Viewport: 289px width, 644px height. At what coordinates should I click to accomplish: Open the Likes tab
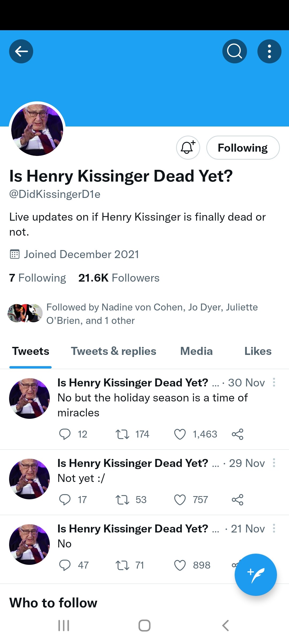coord(258,351)
